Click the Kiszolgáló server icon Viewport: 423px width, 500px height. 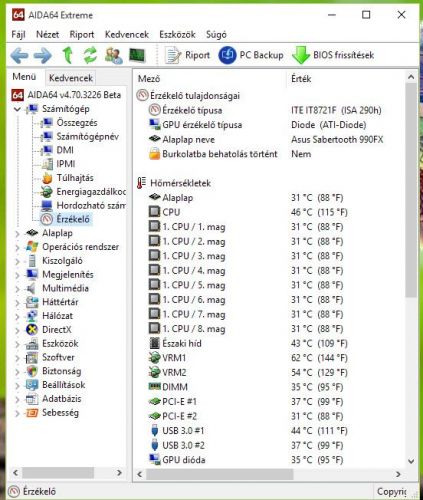32,261
